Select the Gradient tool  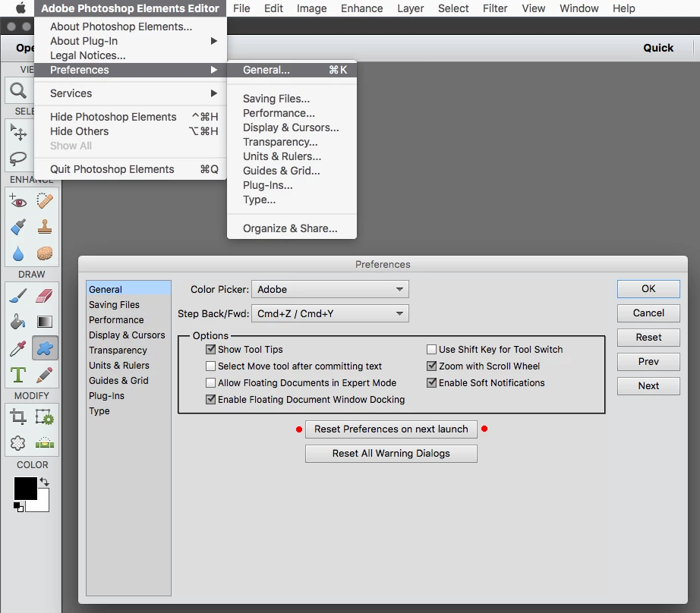pyautogui.click(x=45, y=322)
